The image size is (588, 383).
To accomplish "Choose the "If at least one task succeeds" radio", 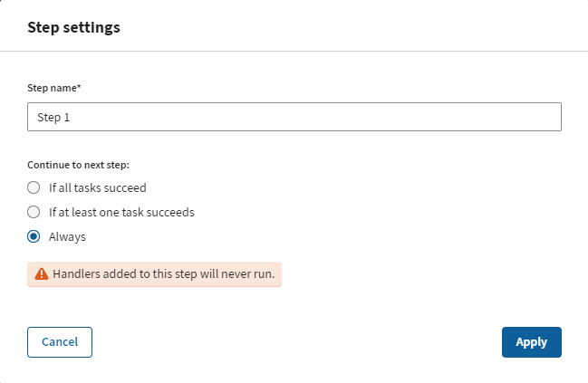I will pos(34,212).
